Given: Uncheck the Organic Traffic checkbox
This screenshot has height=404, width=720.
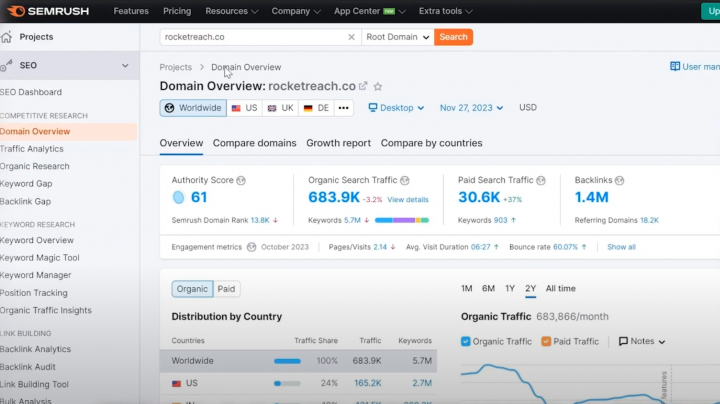Looking at the screenshot, I should click(x=466, y=342).
